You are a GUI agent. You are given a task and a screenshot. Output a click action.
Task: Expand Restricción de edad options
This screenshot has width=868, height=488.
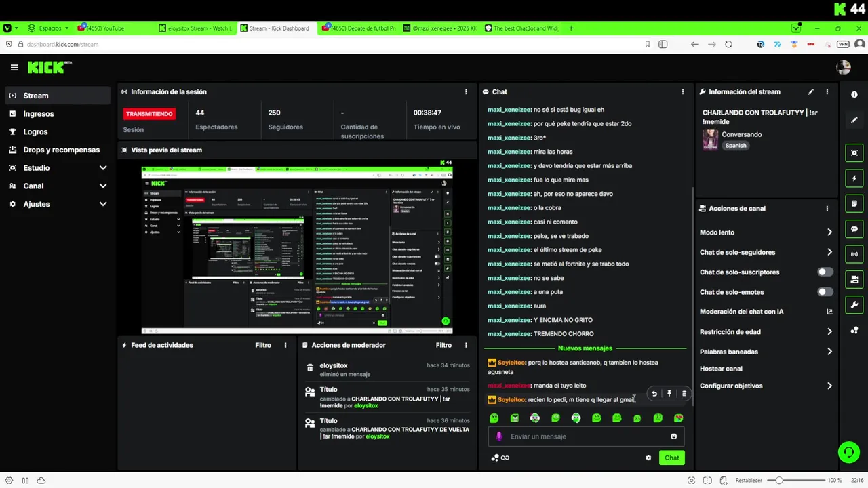point(829,332)
